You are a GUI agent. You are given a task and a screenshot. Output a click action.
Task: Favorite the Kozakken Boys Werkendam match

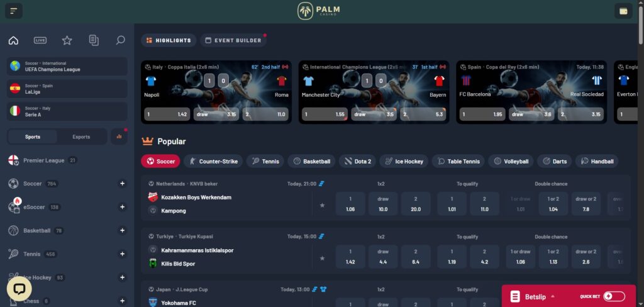click(322, 205)
